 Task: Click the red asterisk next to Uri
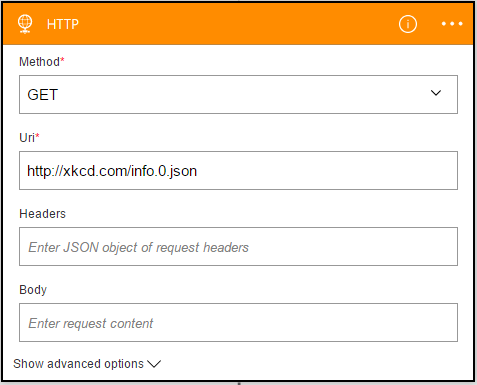[x=37, y=135]
